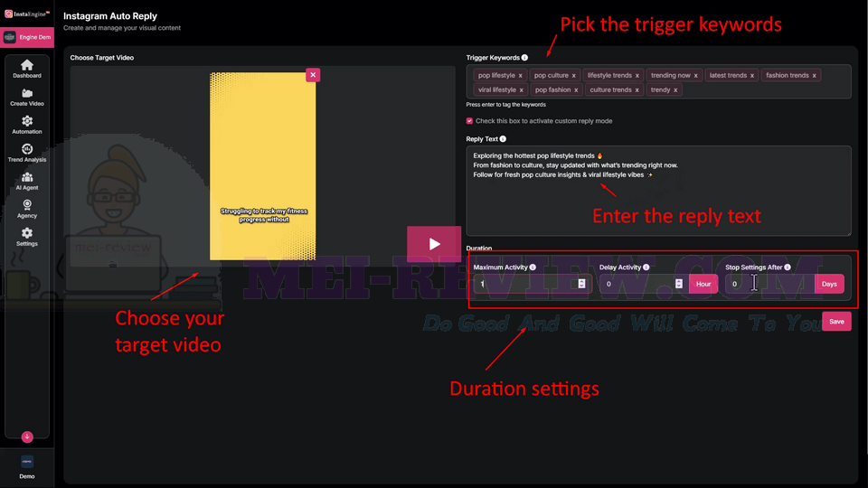Show info for Trigger Keywords
868x488 pixels.
point(524,58)
